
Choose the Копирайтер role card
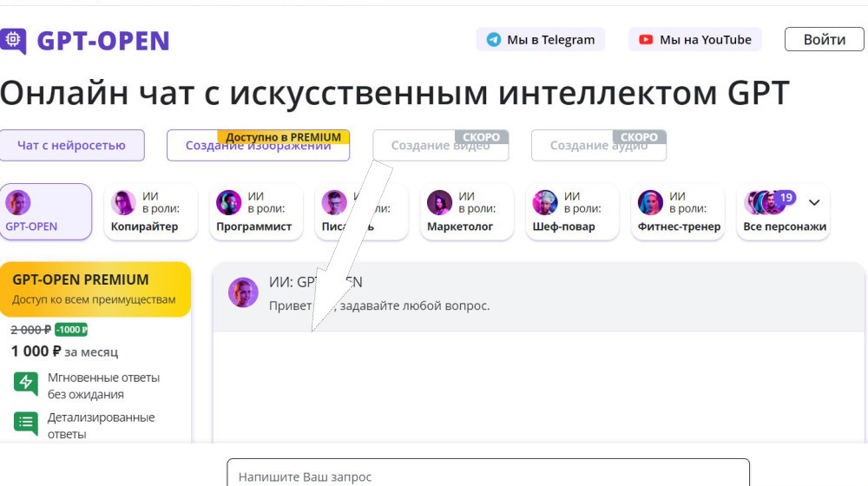(x=150, y=212)
